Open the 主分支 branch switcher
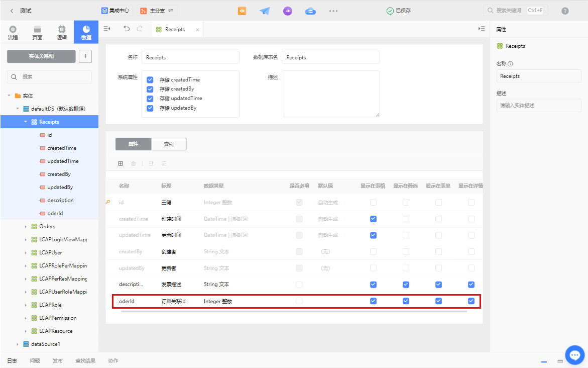Screen dimensions: 588x368 click(157, 11)
